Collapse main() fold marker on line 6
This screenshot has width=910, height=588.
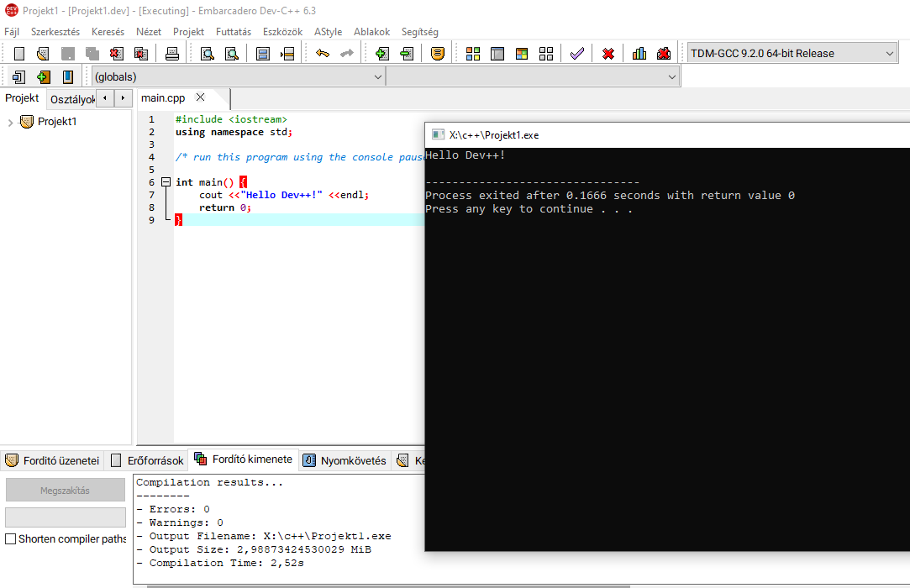click(166, 181)
